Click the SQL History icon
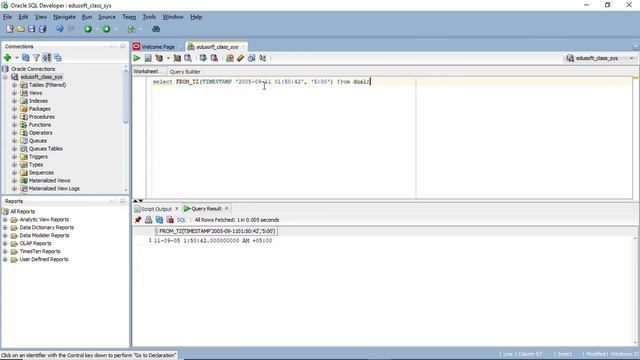 click(251, 58)
